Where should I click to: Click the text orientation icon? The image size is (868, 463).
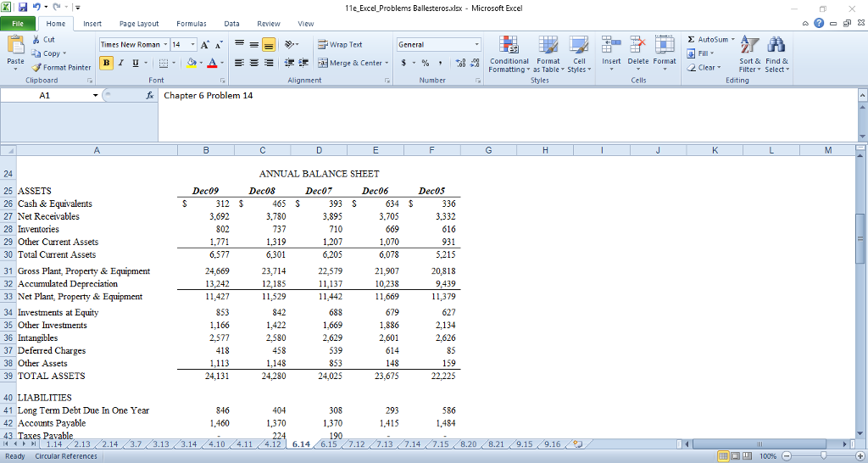click(x=290, y=44)
